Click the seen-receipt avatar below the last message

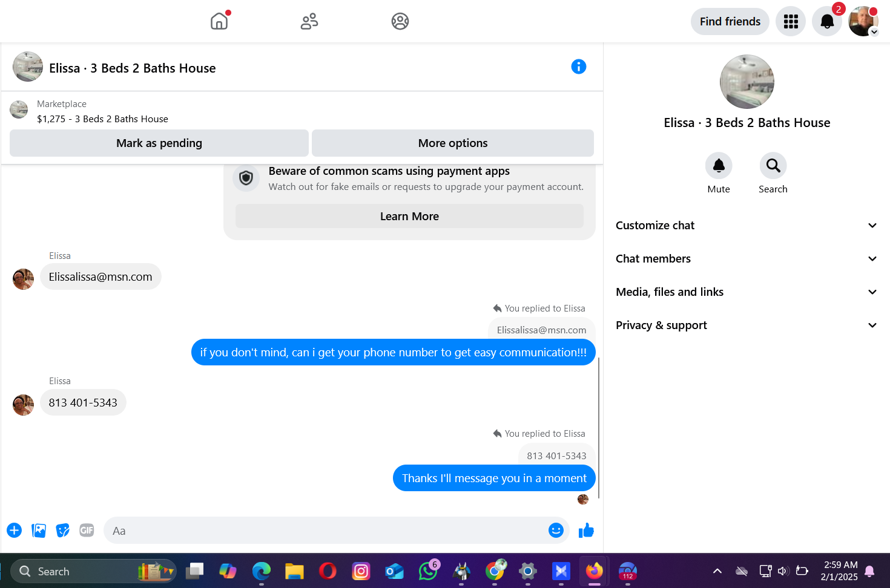point(583,499)
